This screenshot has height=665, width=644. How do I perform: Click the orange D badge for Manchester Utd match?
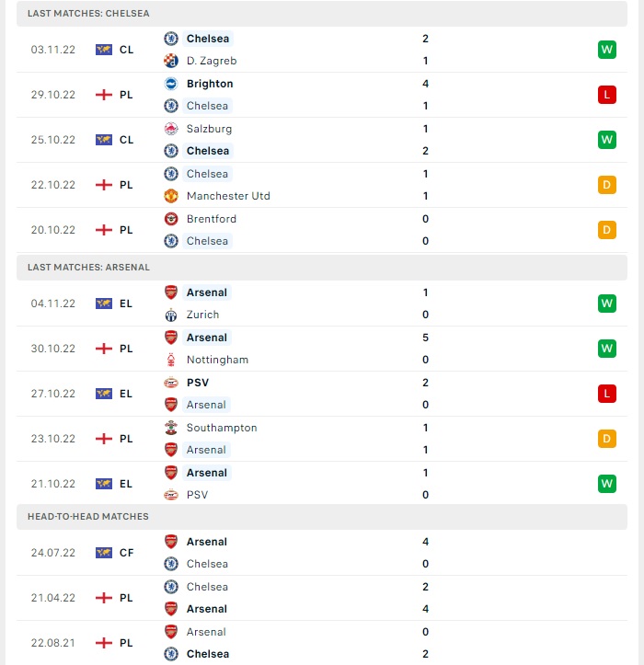point(606,185)
